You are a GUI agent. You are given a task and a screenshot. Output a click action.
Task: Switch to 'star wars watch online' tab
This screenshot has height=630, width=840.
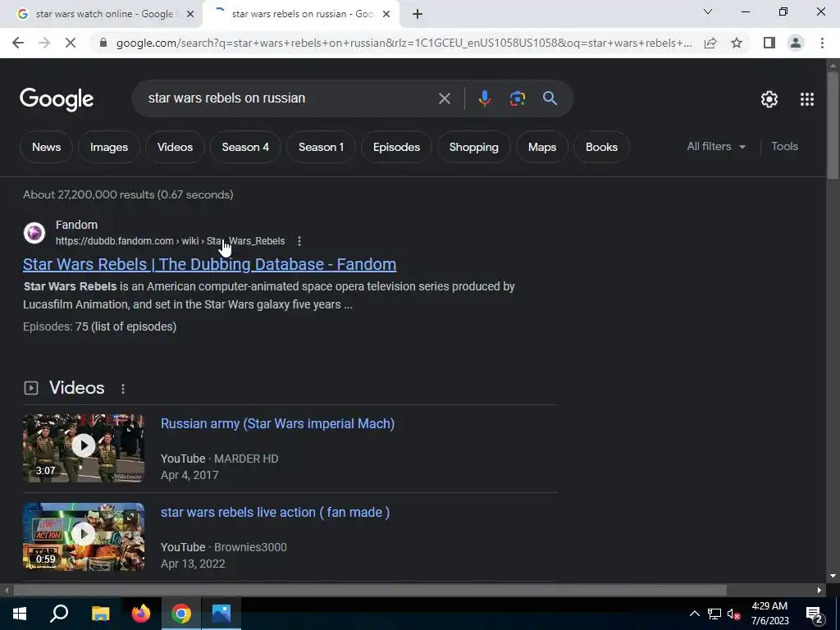click(x=104, y=14)
